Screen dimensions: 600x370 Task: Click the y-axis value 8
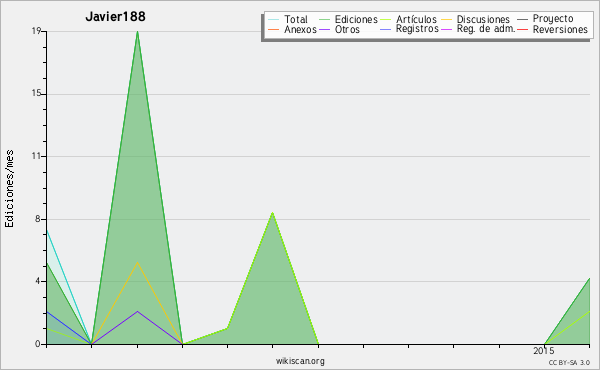38,219
